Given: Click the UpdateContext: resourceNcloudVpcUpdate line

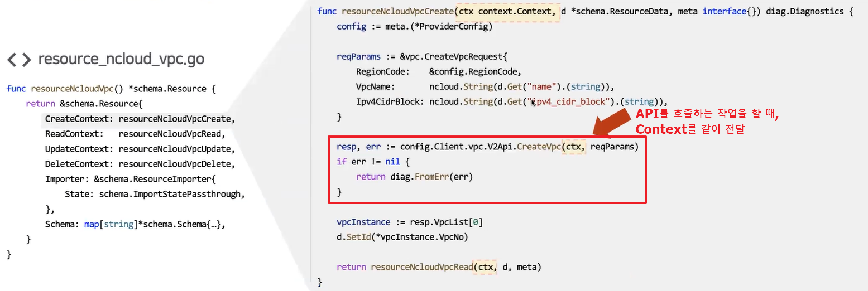Looking at the screenshot, I should (140, 149).
